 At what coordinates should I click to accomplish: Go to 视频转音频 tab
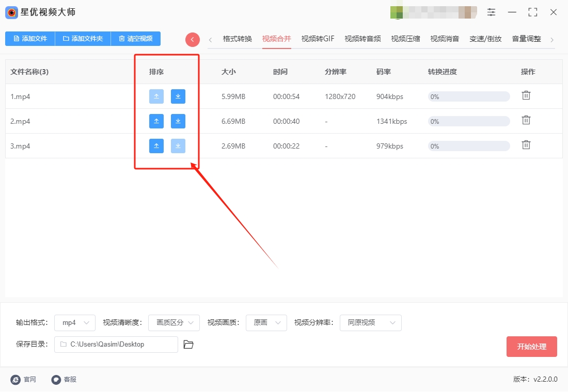pyautogui.click(x=362, y=39)
